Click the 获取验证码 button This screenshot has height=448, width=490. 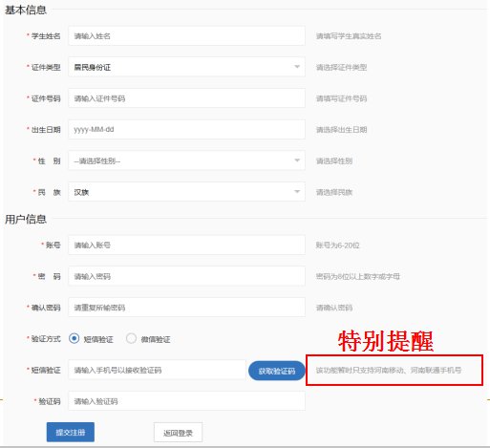click(x=277, y=371)
